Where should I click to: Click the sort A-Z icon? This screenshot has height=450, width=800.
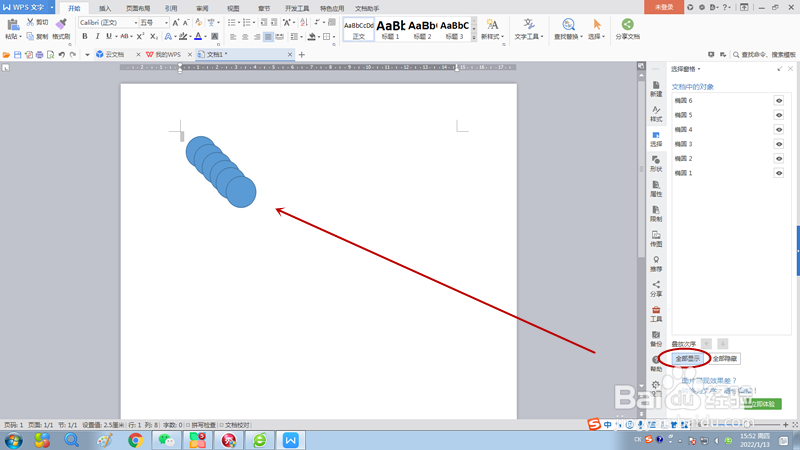(x=304, y=22)
